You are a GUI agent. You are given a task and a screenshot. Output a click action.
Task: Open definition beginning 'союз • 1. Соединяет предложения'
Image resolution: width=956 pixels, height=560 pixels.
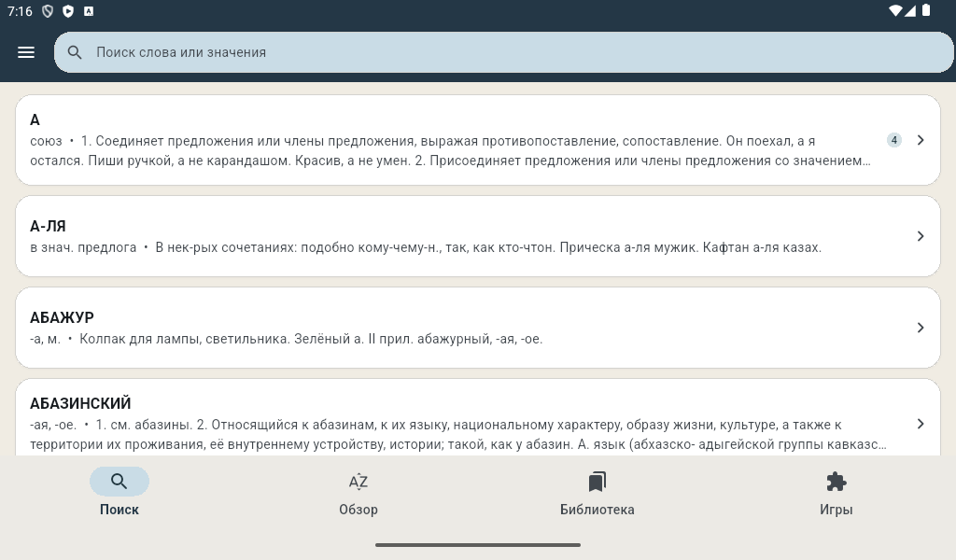451,150
